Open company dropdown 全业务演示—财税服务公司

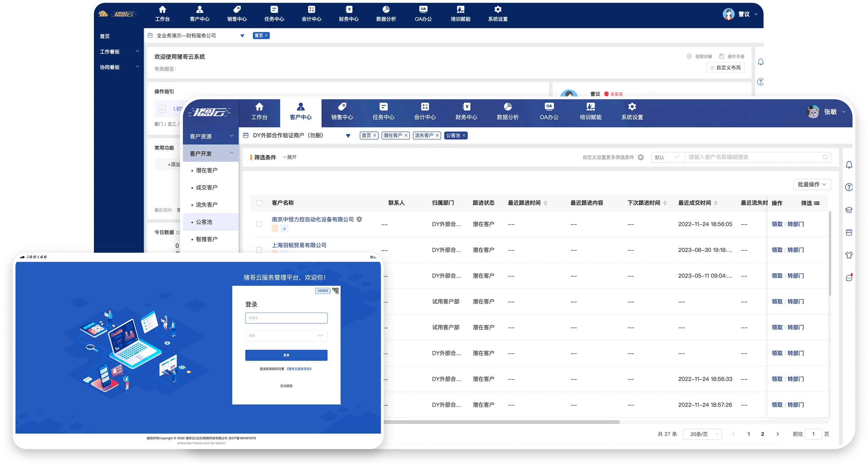point(242,36)
